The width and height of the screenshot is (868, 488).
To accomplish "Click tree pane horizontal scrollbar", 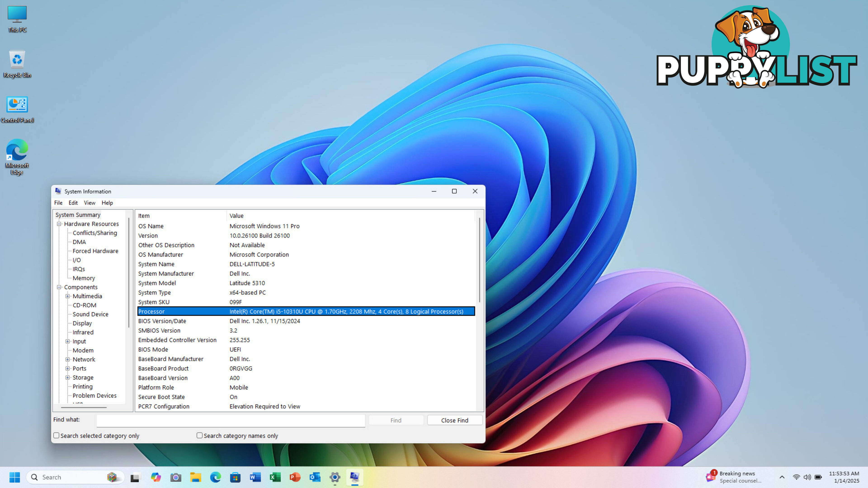I will click(83, 408).
